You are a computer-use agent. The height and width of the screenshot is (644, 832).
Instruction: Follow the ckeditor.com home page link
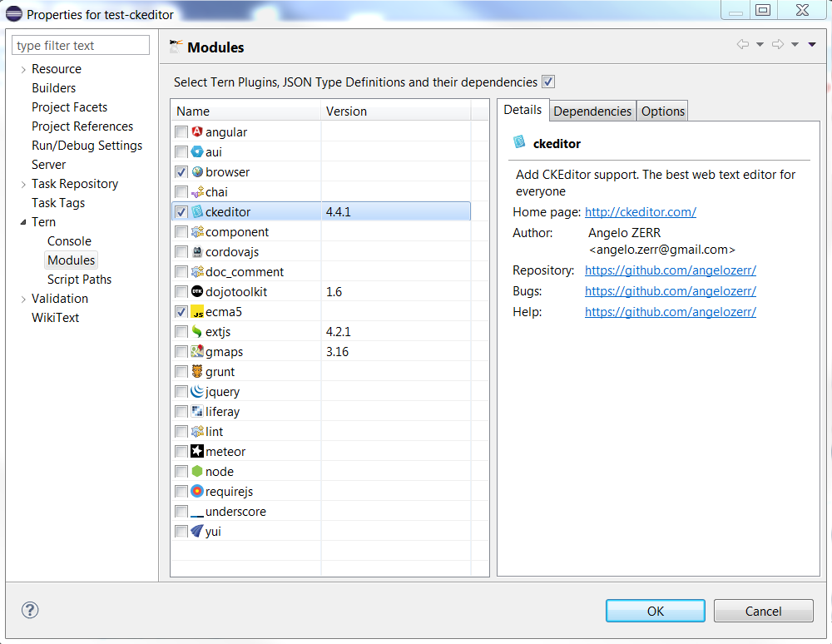(640, 212)
